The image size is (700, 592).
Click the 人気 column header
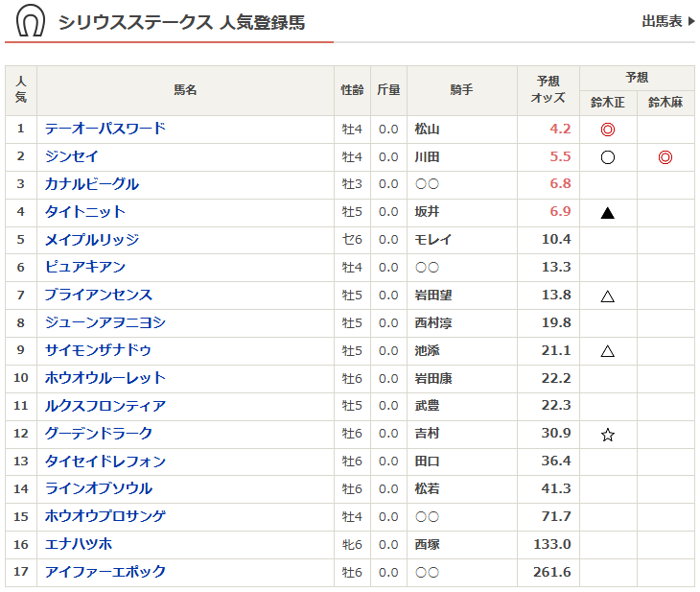[x=21, y=90]
